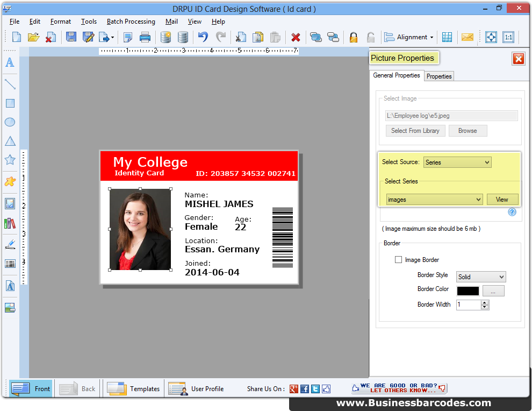Open the Border Style Solid dropdown
Viewport: 532px width, 411px height.
(x=481, y=277)
